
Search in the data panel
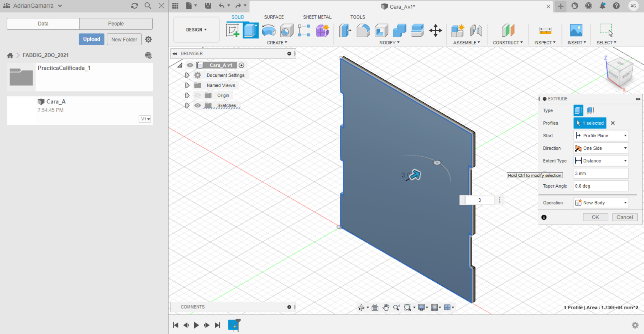148,6
